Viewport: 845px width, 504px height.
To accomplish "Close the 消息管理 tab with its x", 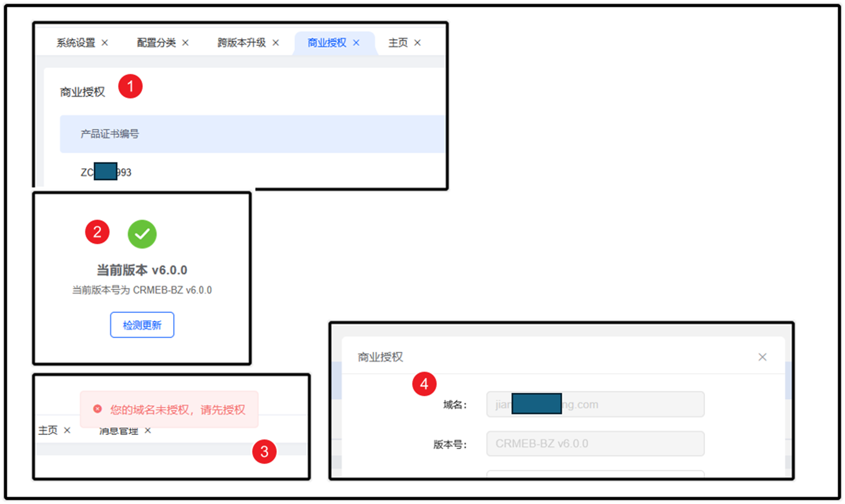I will [x=148, y=430].
